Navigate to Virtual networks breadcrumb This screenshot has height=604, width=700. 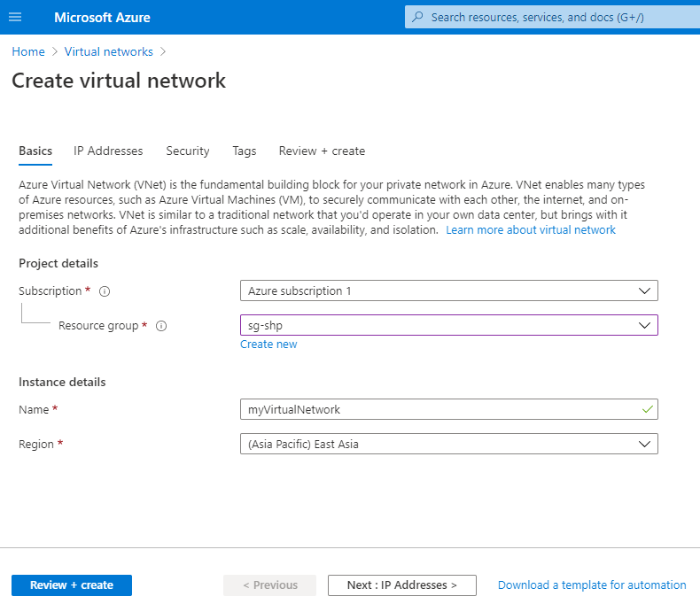coord(109,52)
